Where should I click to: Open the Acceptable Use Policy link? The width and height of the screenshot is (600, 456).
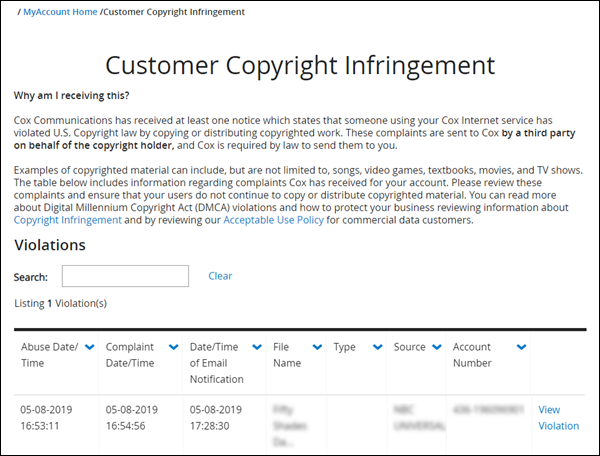click(273, 220)
